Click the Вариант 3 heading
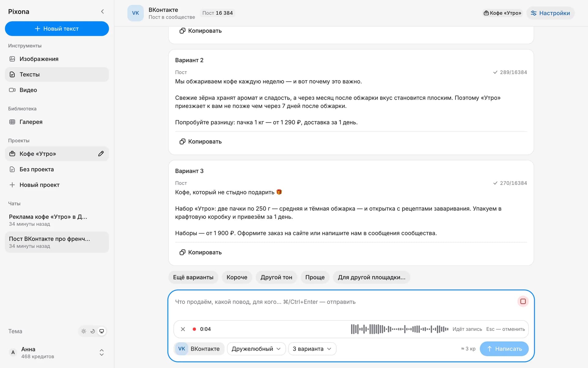The width and height of the screenshot is (588, 368). click(189, 171)
